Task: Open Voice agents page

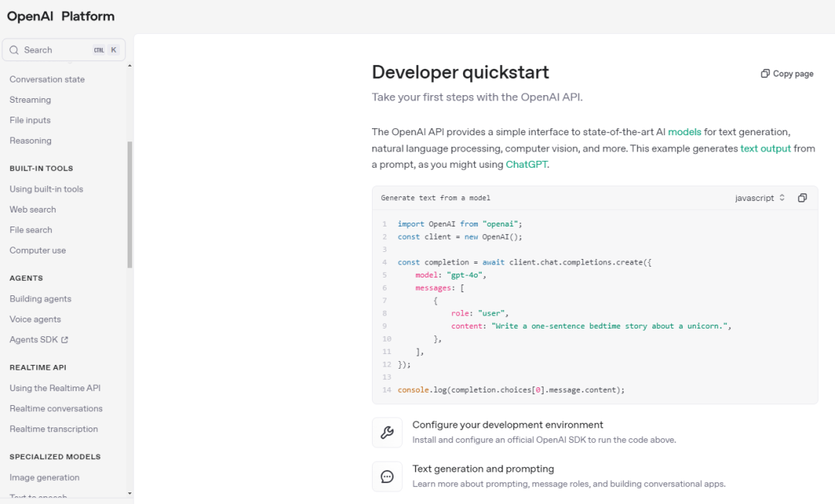Action: 35,319
